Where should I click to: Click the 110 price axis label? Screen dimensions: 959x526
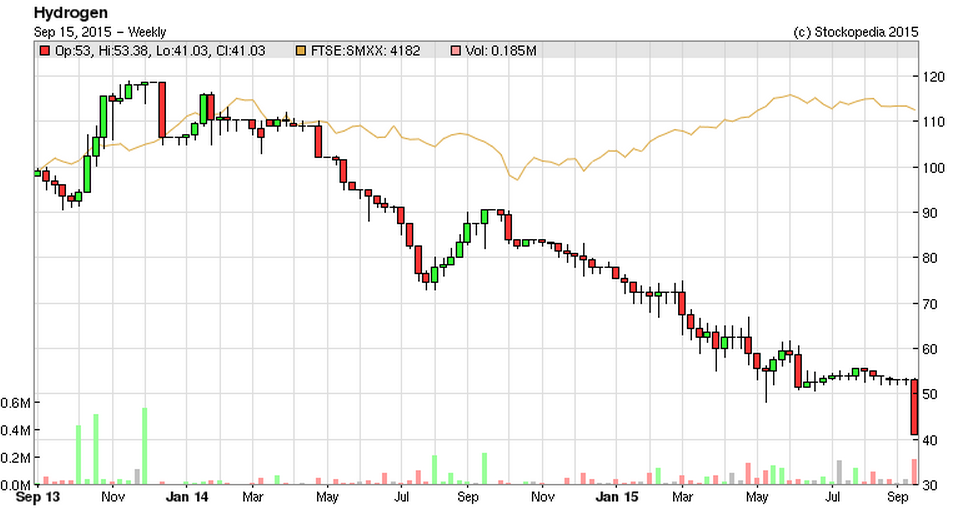(x=933, y=122)
